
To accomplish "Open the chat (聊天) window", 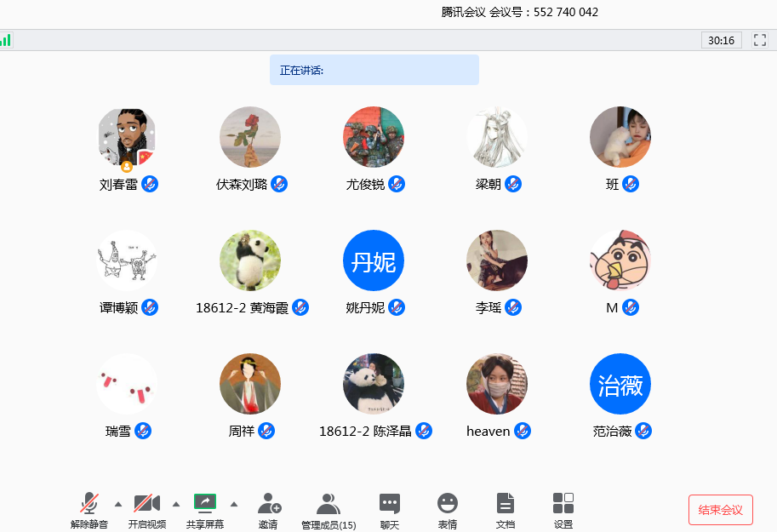I will coord(390,504).
